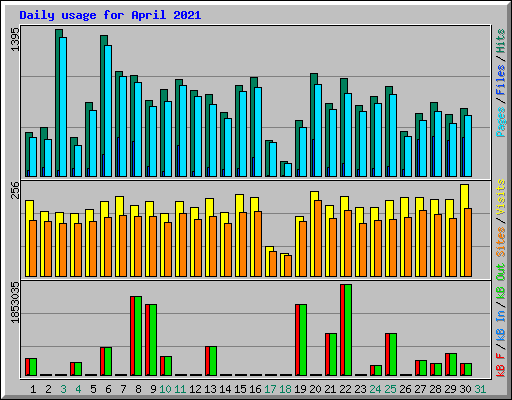The width and height of the screenshot is (512, 400).
Task: Select day 5 on the axis
Action: tap(93, 389)
